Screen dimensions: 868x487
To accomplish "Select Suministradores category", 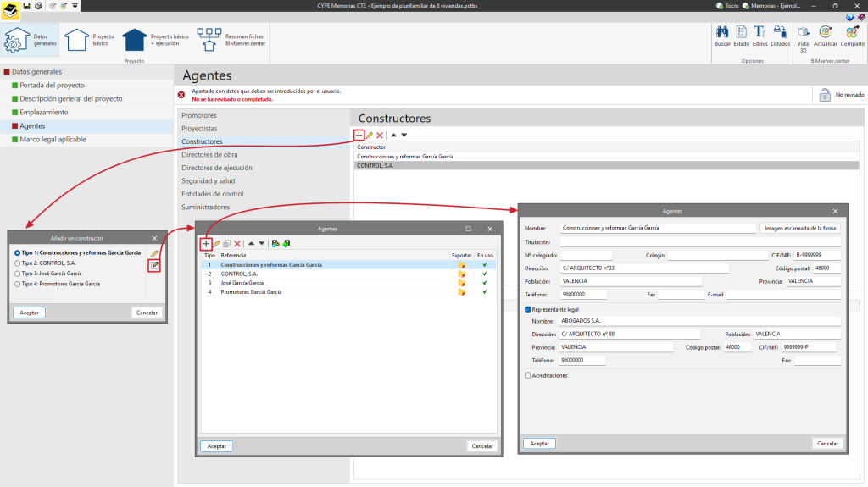I will pos(205,207).
